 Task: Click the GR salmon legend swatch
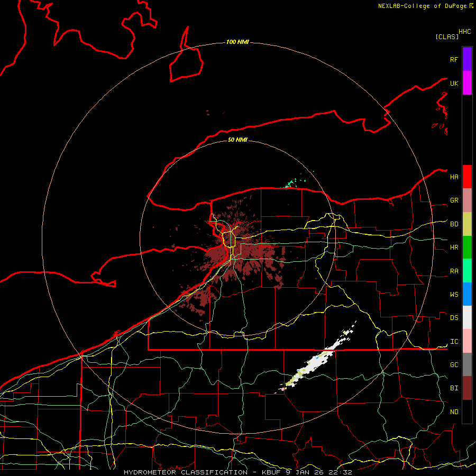coord(467,200)
